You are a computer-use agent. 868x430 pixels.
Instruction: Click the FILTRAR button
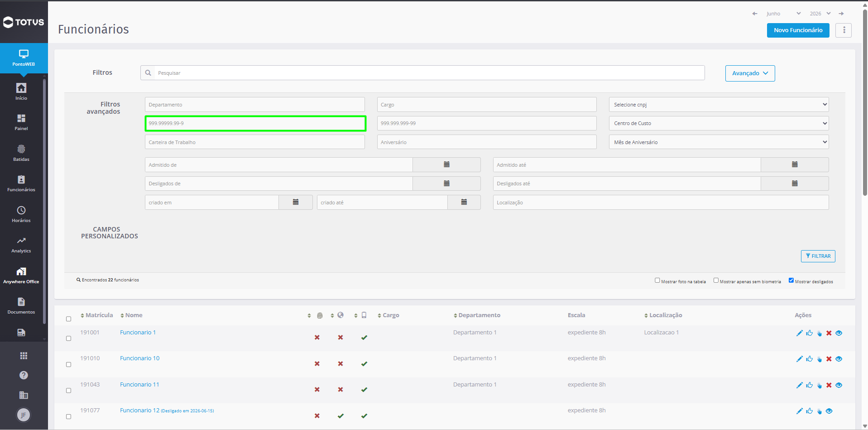(818, 256)
